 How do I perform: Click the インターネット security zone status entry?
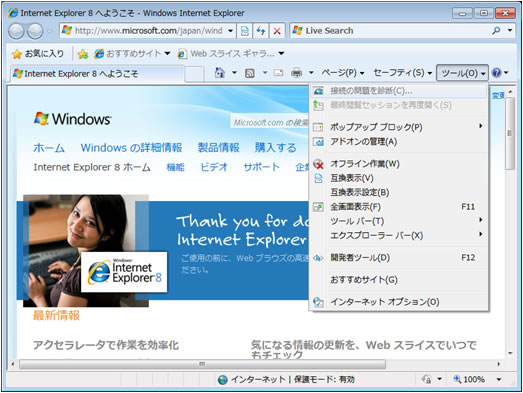286,380
